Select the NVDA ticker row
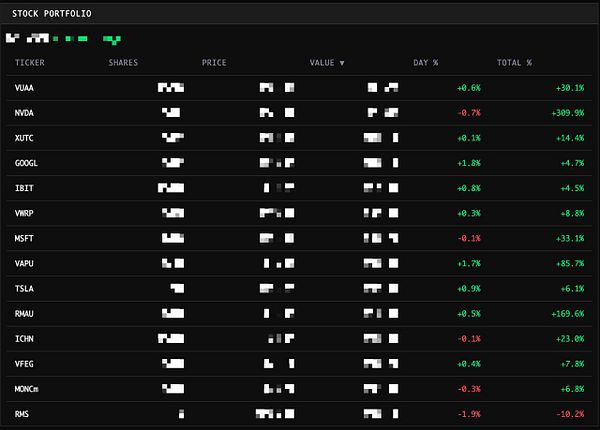Screen dimensions: 600x430 tap(299, 113)
